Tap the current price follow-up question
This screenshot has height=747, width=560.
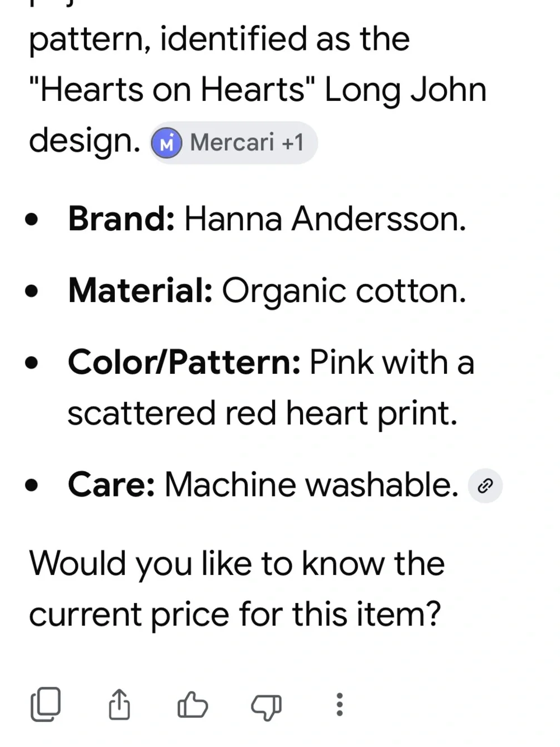click(x=237, y=590)
